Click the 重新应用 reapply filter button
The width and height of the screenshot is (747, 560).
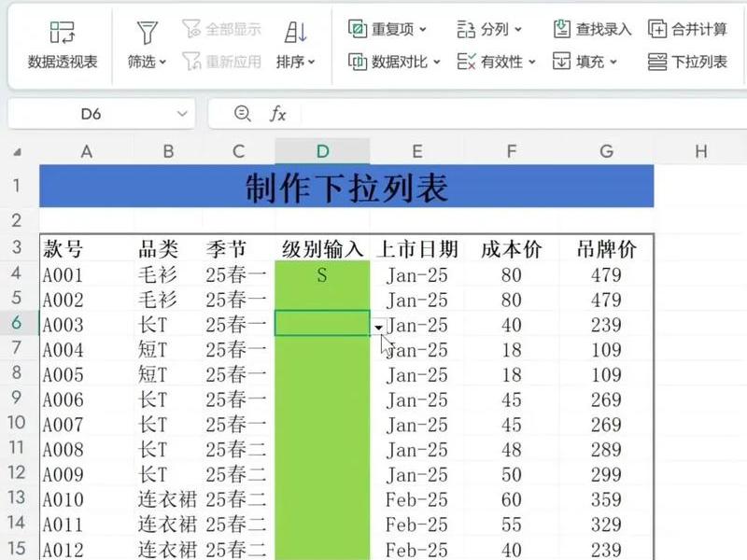tap(222, 62)
